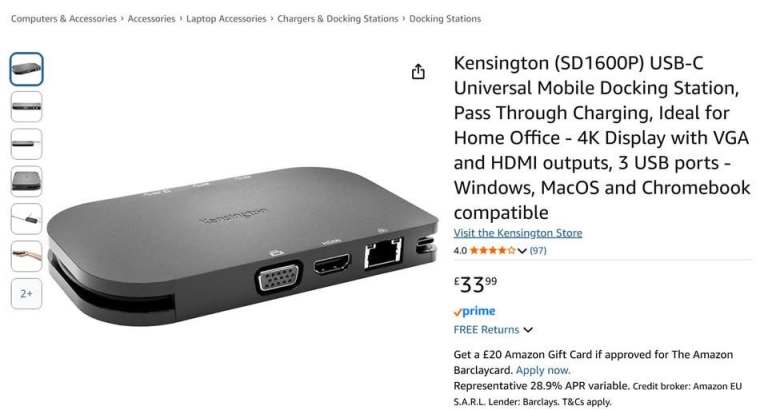View the sixth thumbnail with a hand

click(26, 256)
